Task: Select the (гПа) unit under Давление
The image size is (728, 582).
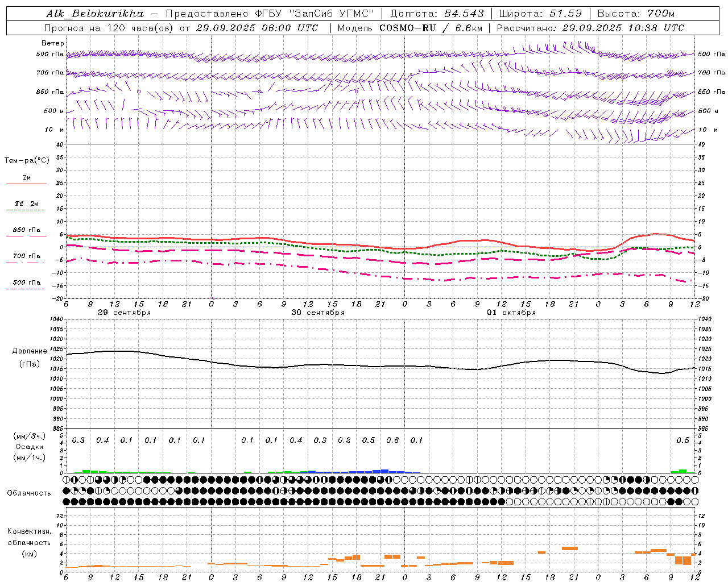Action: [x=29, y=364]
